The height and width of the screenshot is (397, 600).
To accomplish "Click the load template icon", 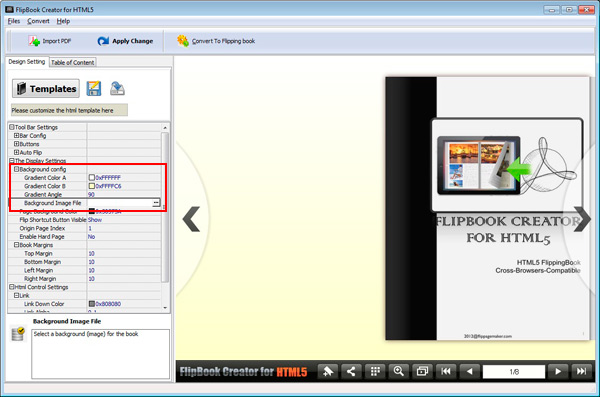I will point(117,88).
